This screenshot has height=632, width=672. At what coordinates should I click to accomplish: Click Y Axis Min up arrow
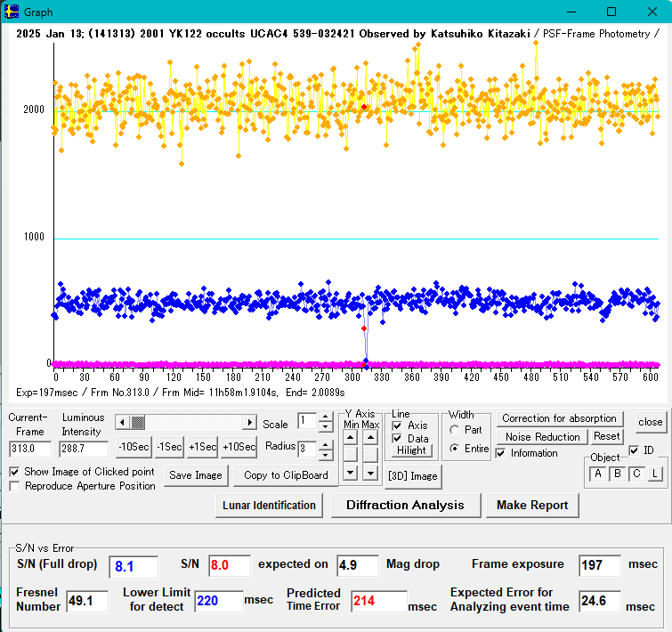point(351,436)
